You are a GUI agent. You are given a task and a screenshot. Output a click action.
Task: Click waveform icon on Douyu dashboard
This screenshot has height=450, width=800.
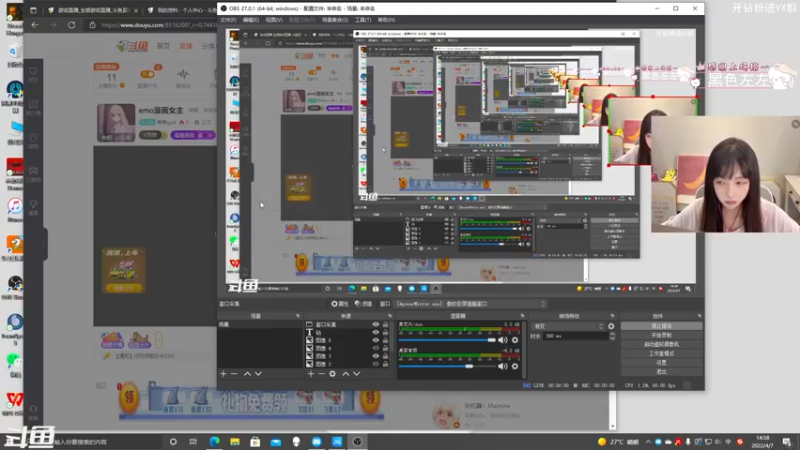click(x=183, y=74)
